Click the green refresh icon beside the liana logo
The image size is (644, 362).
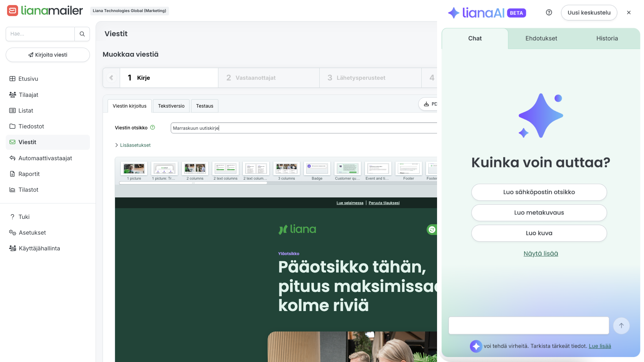click(x=432, y=230)
